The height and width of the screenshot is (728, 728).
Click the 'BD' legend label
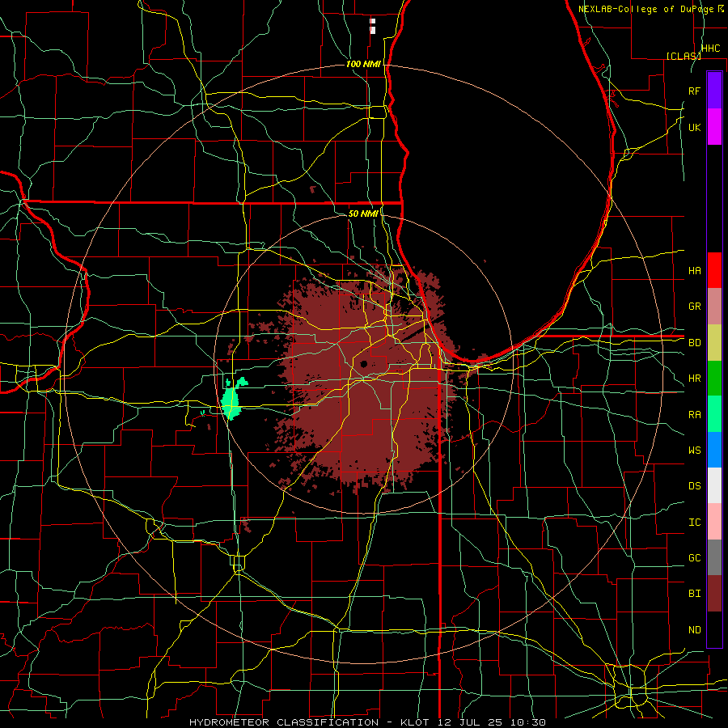(694, 343)
